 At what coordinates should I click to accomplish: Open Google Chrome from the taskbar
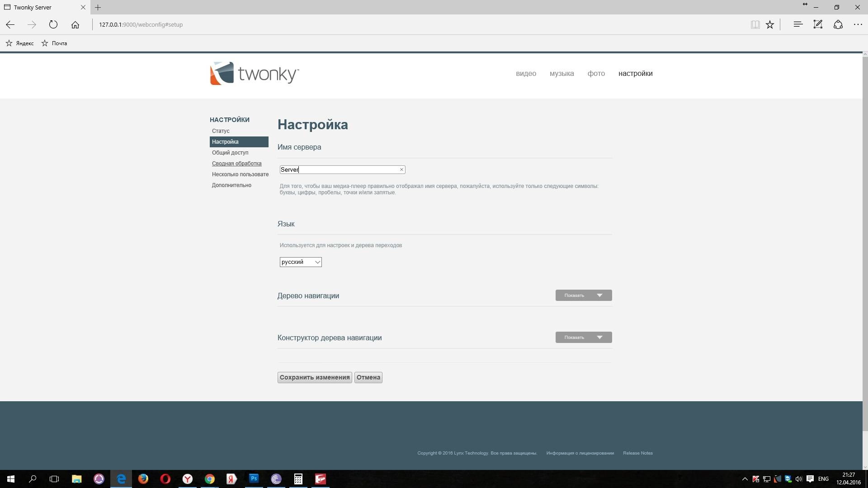tap(210, 479)
